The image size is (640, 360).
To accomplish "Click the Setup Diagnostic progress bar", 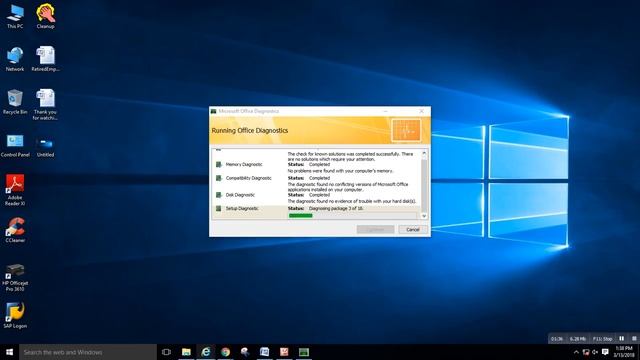I will point(353,216).
